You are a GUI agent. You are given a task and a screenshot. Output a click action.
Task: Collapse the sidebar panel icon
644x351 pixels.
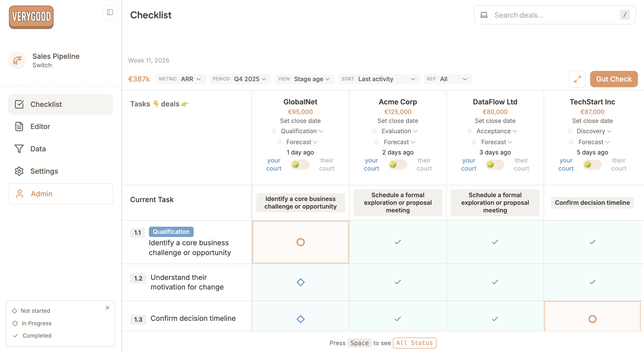pyautogui.click(x=110, y=12)
